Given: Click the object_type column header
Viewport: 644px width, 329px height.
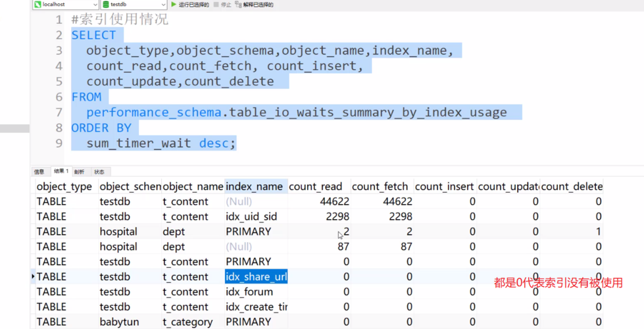Looking at the screenshot, I should pyautogui.click(x=66, y=186).
